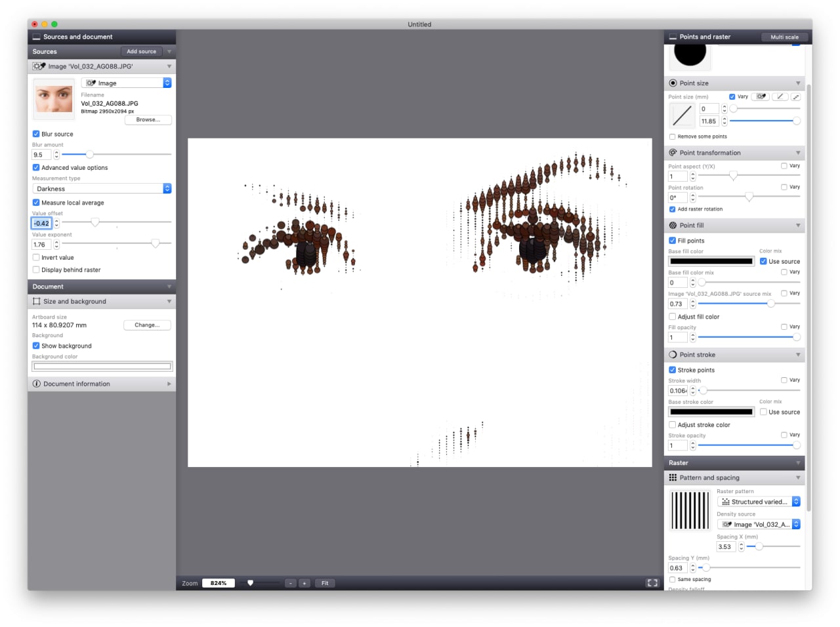Click the Point size section icon
Screen dimensions: 840x627
point(673,83)
